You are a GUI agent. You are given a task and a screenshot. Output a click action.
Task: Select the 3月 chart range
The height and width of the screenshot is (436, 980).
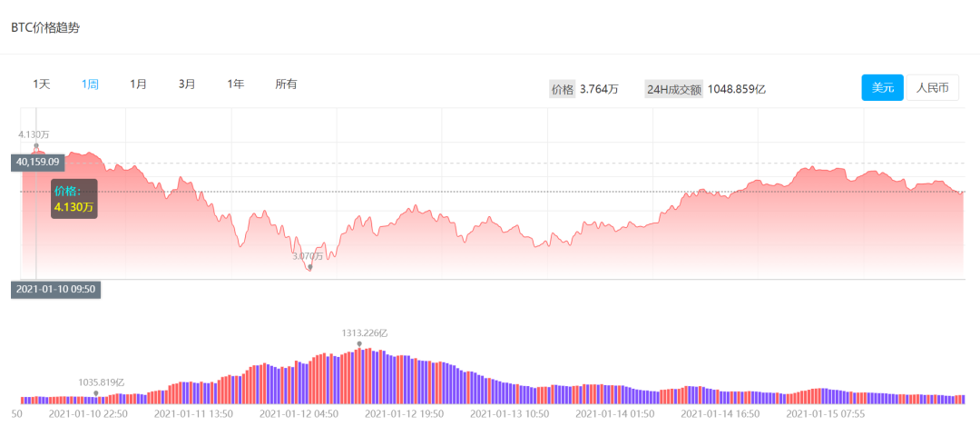(x=187, y=84)
